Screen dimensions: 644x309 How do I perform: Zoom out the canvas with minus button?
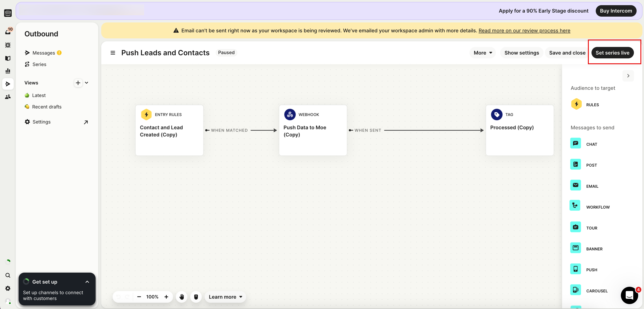click(x=139, y=297)
